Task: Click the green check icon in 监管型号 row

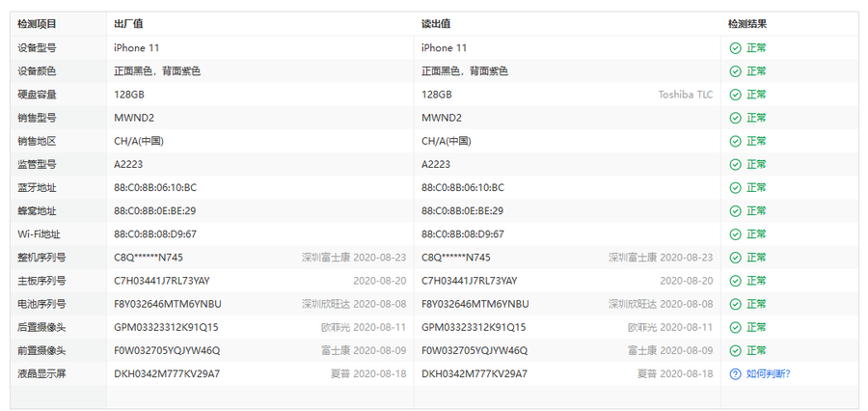Action: [735, 165]
